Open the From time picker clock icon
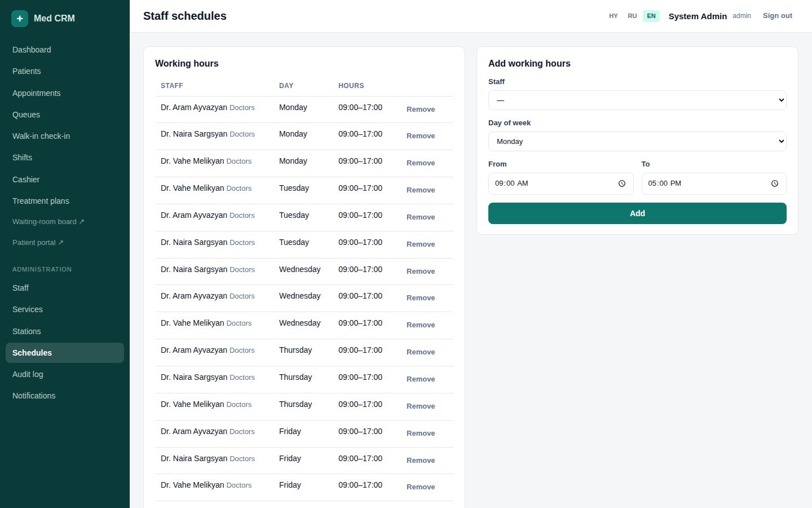Image resolution: width=812 pixels, height=508 pixels. pyautogui.click(x=622, y=183)
